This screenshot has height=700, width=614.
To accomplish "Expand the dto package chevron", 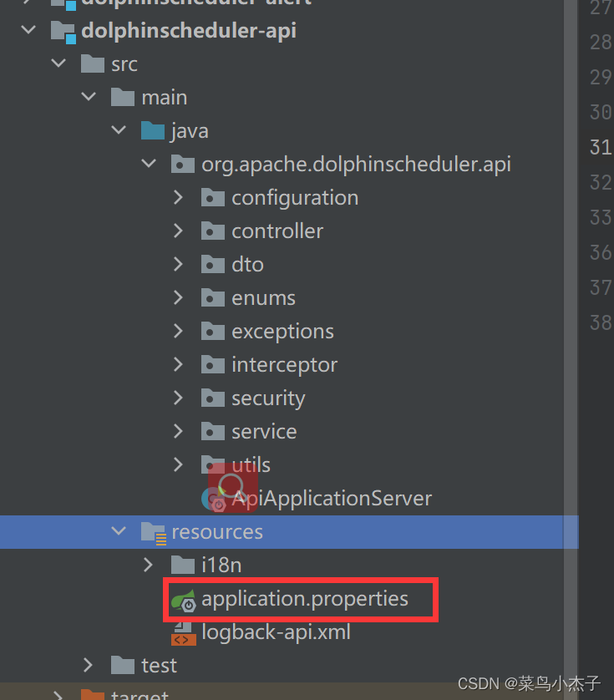I will (x=178, y=264).
